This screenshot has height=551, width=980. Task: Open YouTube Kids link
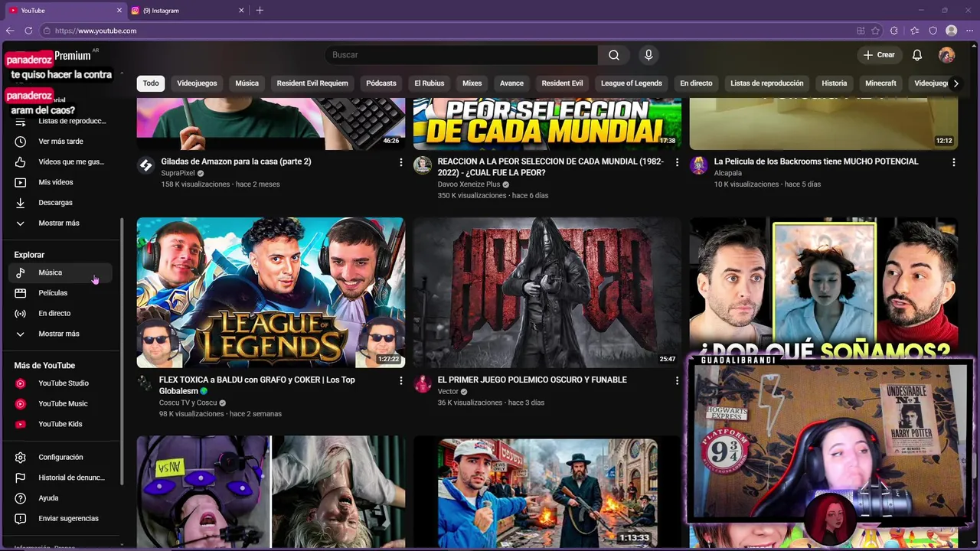point(61,424)
